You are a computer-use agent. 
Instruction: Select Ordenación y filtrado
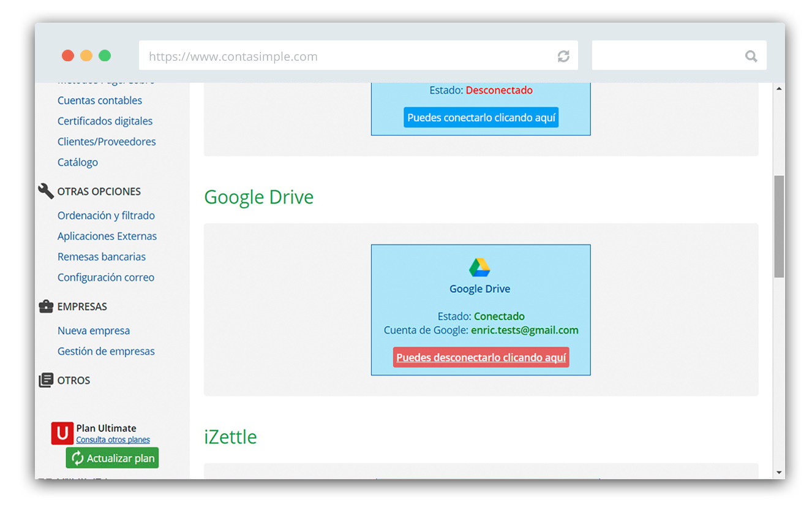click(106, 216)
